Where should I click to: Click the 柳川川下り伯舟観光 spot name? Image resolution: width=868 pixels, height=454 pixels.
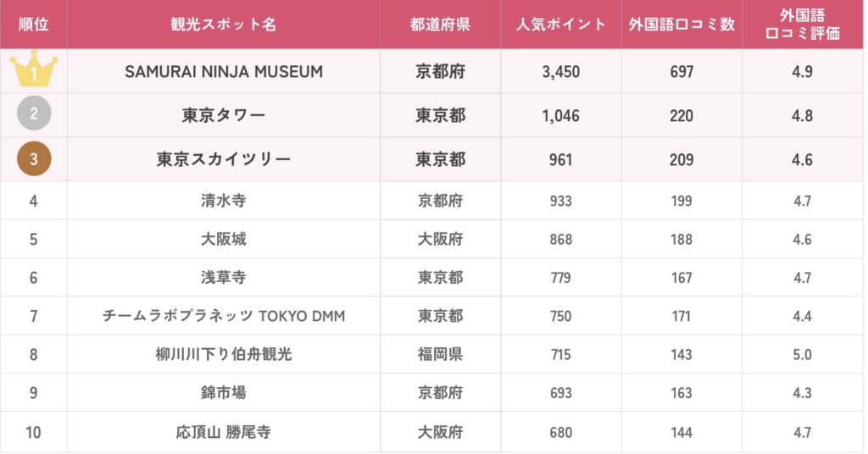224,354
